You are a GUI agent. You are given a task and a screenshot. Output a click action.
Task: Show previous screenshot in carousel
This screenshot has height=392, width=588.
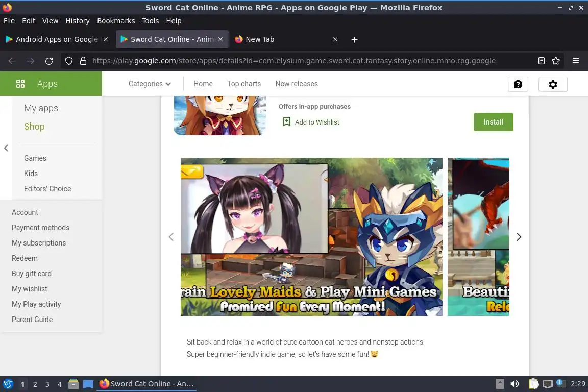pos(171,237)
